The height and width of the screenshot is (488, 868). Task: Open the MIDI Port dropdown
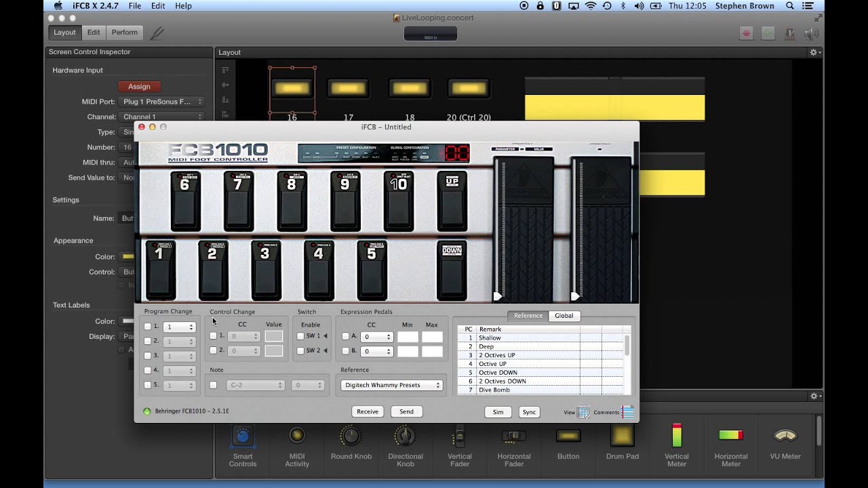[x=161, y=102]
